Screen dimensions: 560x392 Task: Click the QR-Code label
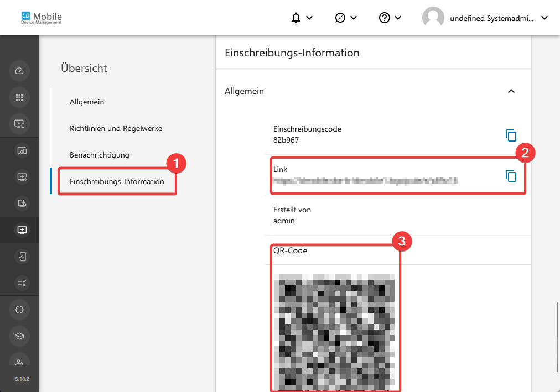290,250
